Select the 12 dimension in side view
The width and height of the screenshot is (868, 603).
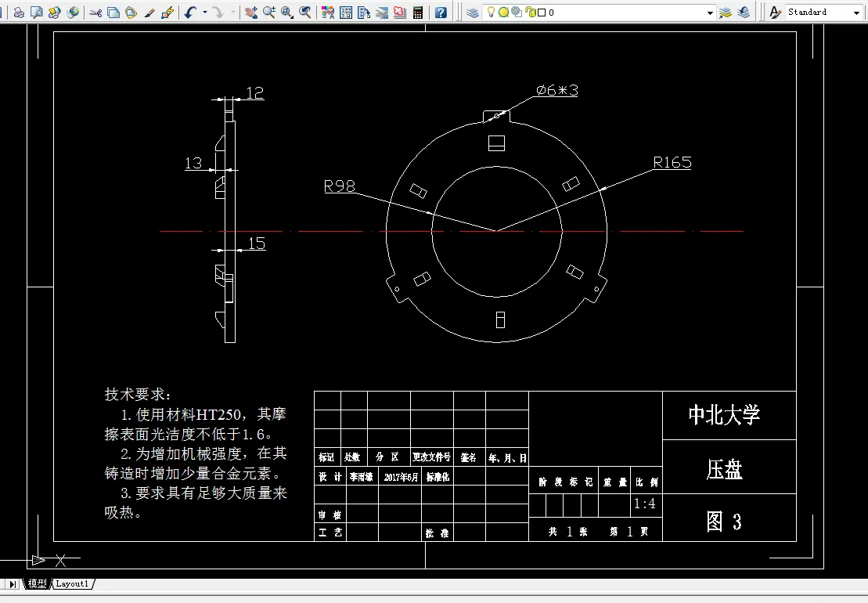pos(254,93)
